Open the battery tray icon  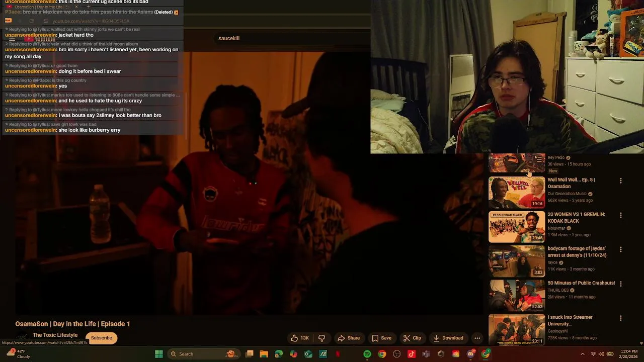[x=610, y=354]
